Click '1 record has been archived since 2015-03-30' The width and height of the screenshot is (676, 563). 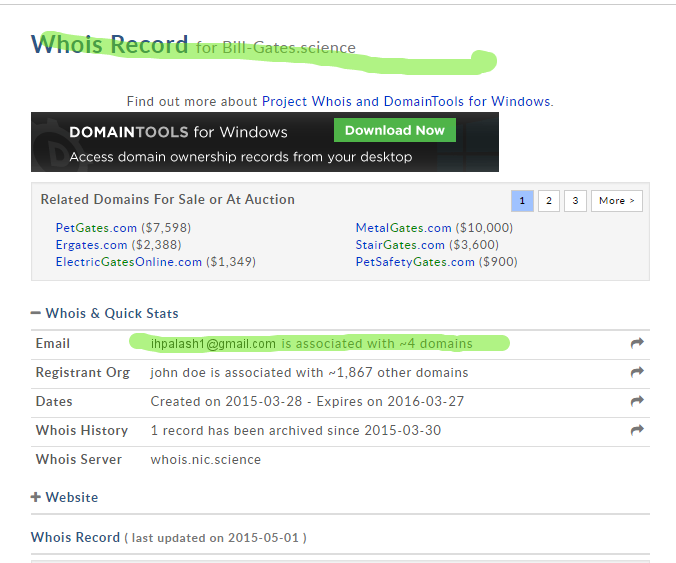click(295, 430)
